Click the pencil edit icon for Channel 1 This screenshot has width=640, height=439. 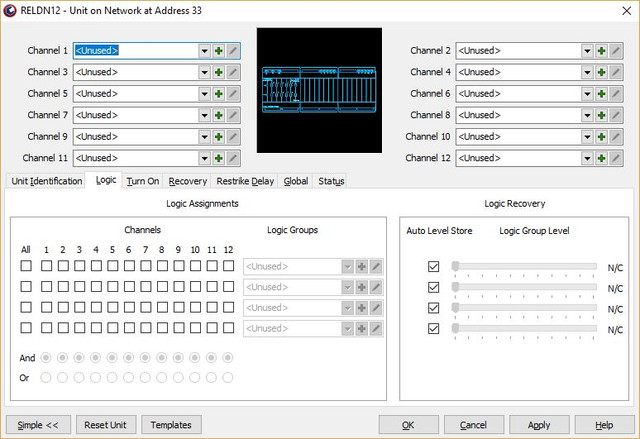coord(233,51)
